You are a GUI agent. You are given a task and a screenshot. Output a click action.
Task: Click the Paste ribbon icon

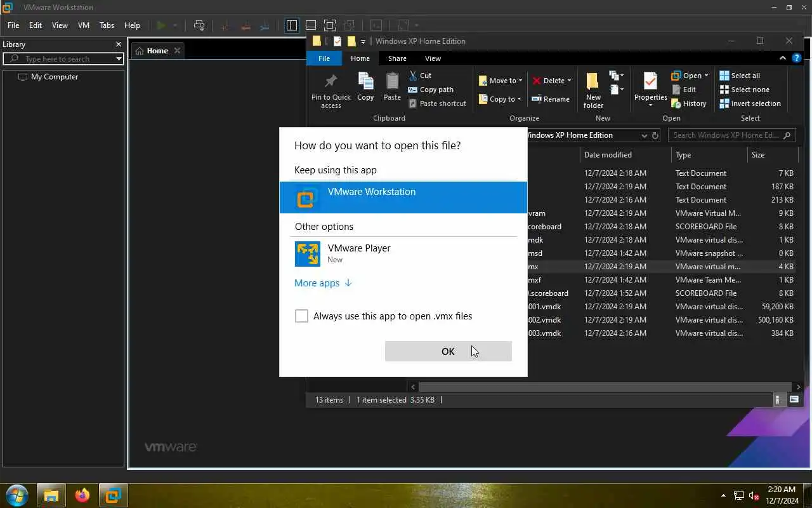(x=393, y=87)
